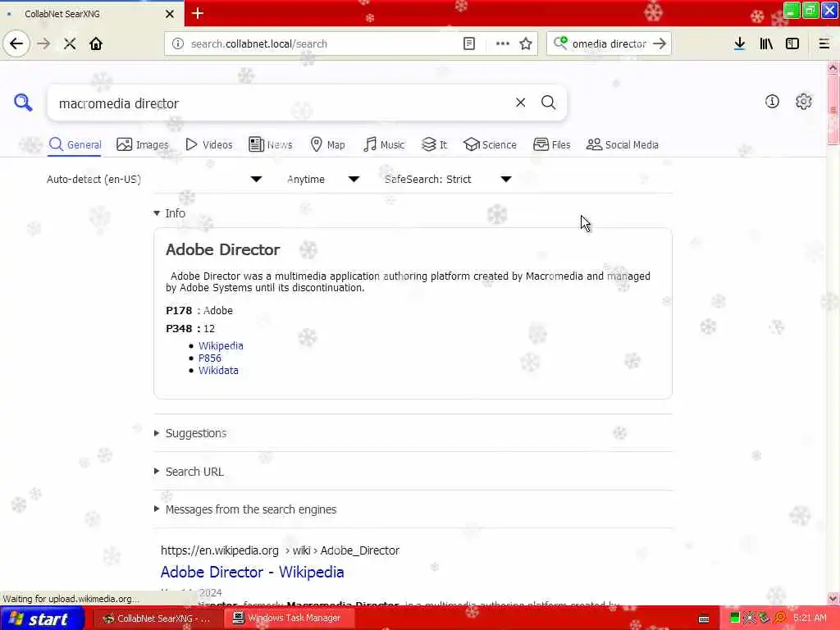Click the taskbar clock showing 5:21 AM
This screenshot has width=840, height=630.
(810, 618)
